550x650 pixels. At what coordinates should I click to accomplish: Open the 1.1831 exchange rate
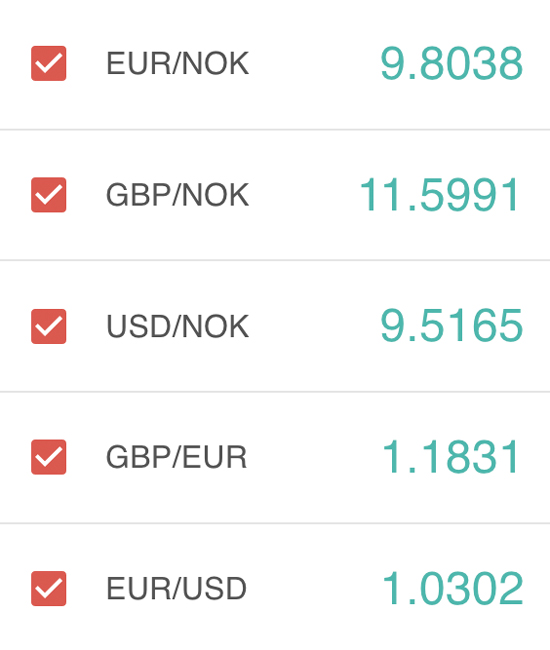(x=450, y=457)
